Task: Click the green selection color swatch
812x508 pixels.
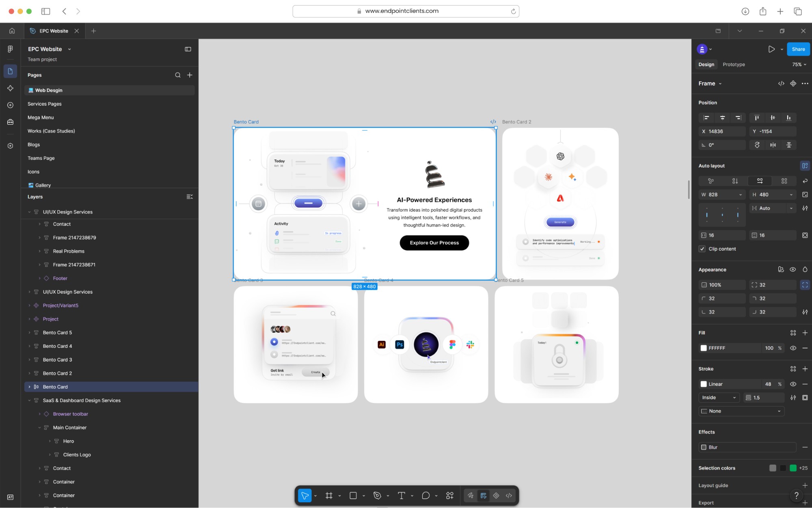Action: [793, 468]
